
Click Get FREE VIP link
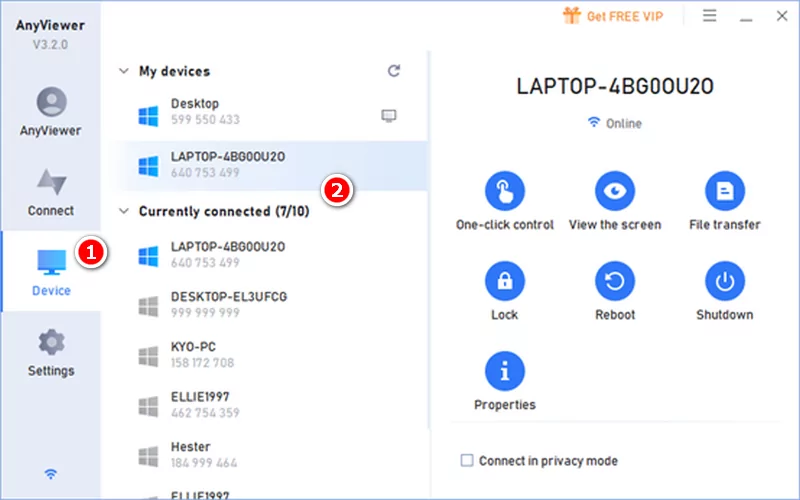625,16
